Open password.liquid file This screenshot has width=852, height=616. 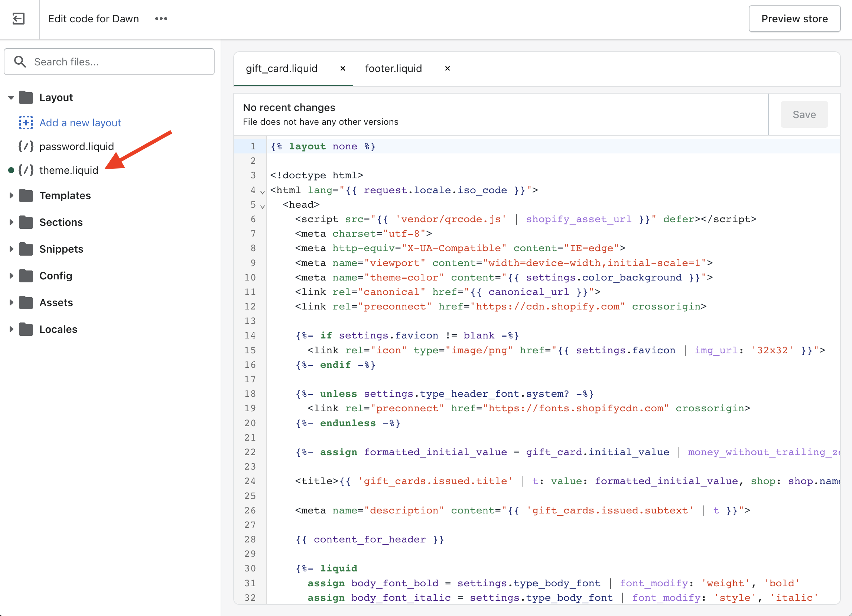click(x=77, y=146)
